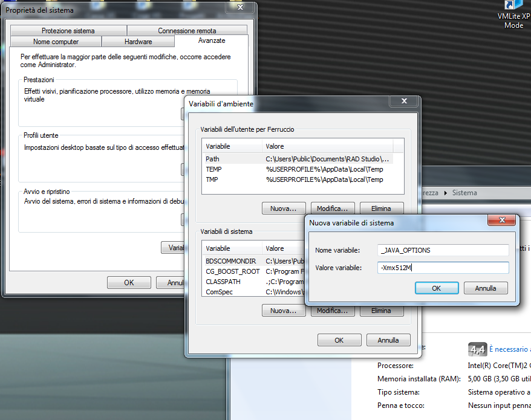Click Annulla in Proprietà del sistema window
The width and height of the screenshot is (531, 420).
(x=171, y=283)
